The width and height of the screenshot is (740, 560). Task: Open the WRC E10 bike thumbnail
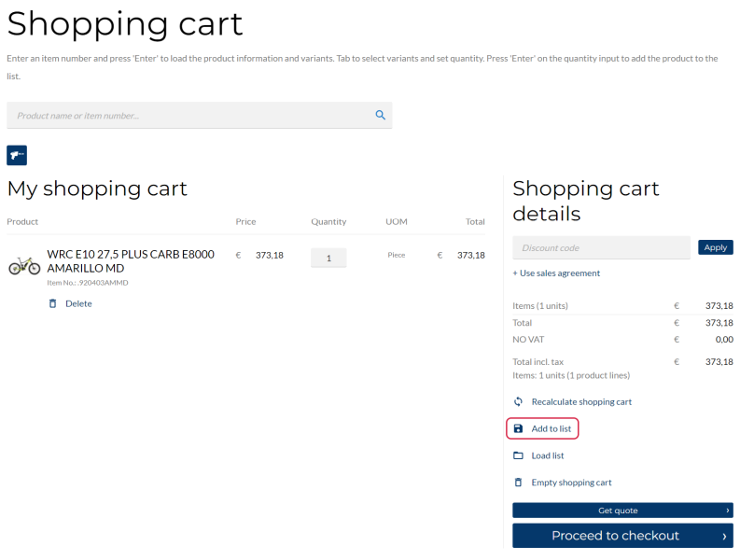pyautogui.click(x=24, y=265)
